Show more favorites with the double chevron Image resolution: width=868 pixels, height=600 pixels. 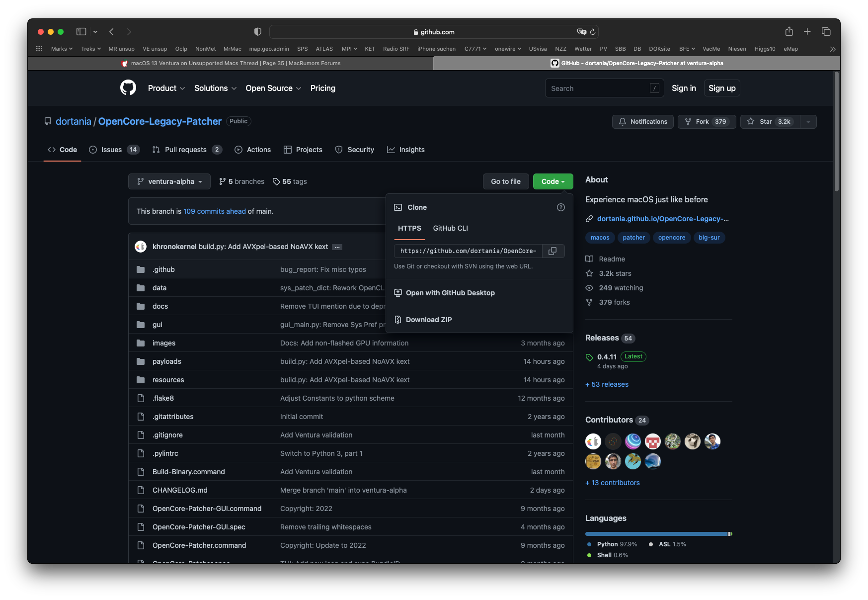(x=833, y=49)
